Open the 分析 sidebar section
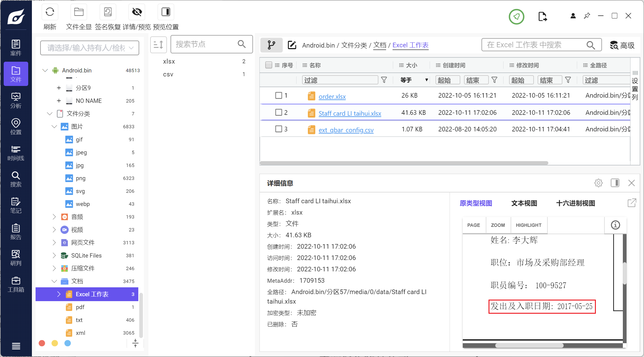644x357 pixels. tap(16, 100)
